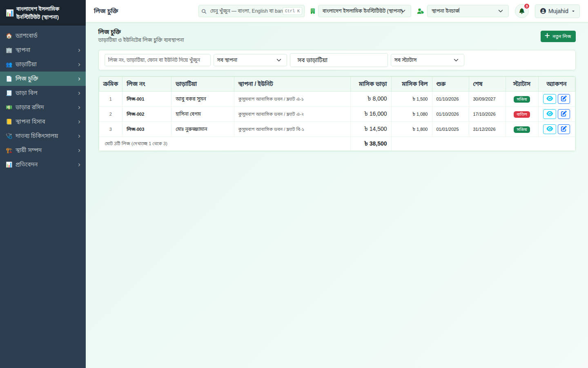Click the green user icon beside স্থাপনা ইনচার্জ
Image resolution: width=588 pixels, height=368 pixels.
(x=420, y=11)
